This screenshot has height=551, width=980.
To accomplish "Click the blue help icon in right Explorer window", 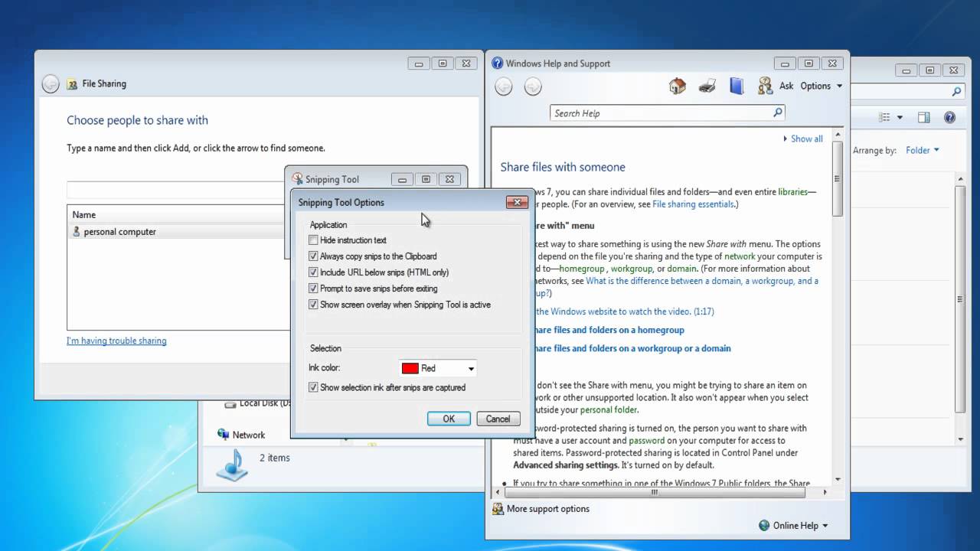I will pos(950,117).
